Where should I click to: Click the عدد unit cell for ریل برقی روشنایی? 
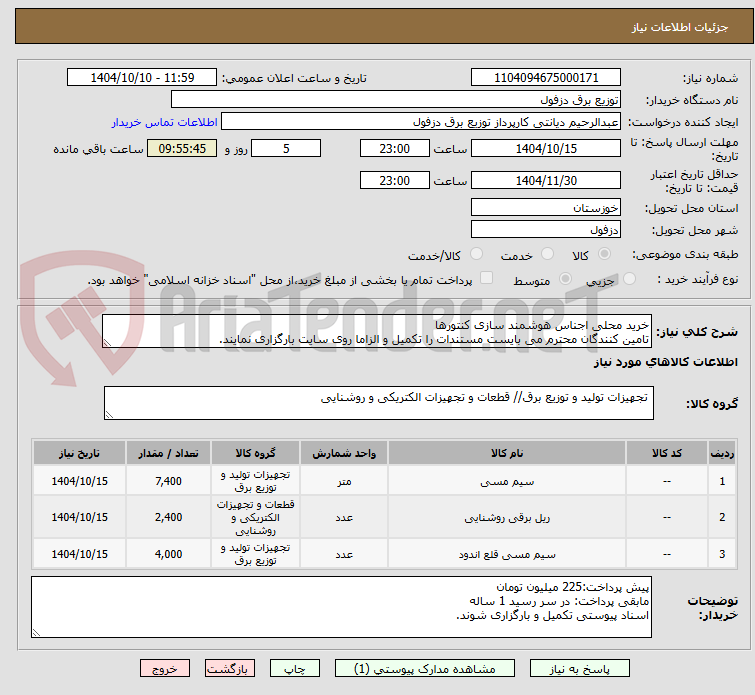[x=344, y=517]
